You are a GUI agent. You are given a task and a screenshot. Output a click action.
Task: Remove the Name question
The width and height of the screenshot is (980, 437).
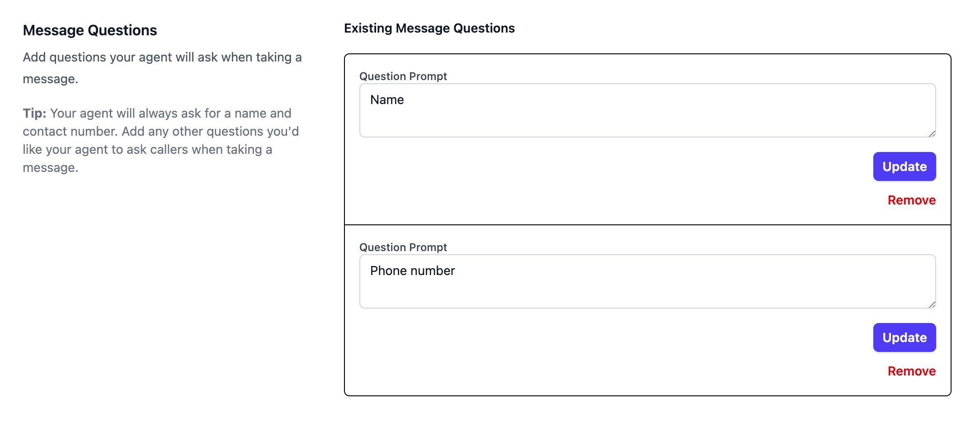pos(911,200)
